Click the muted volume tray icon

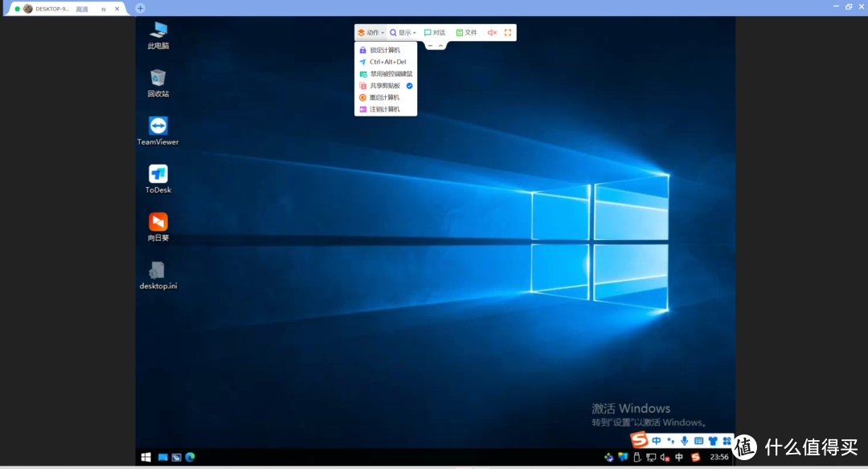(665, 458)
